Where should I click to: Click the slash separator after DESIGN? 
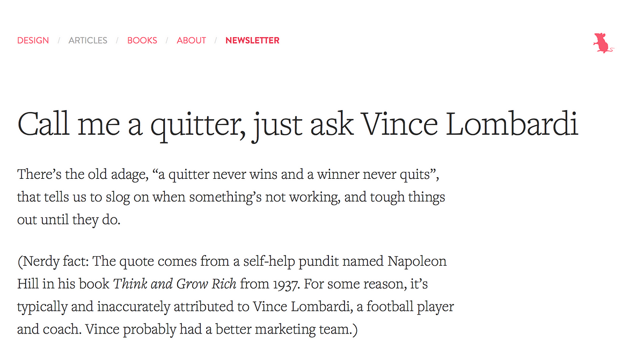click(58, 40)
